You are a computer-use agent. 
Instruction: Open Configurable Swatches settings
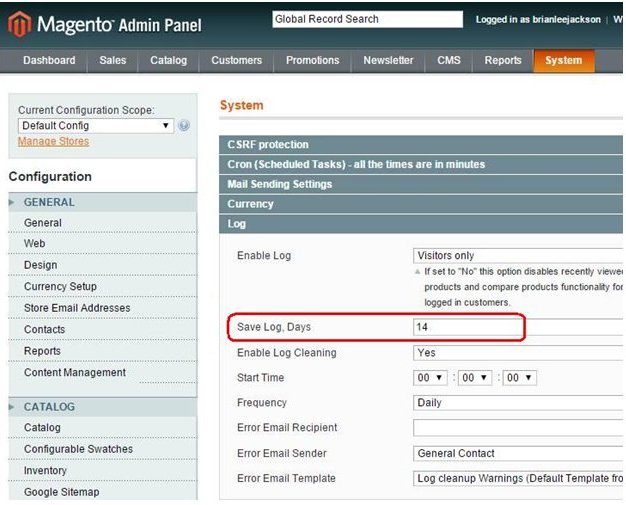click(103, 449)
